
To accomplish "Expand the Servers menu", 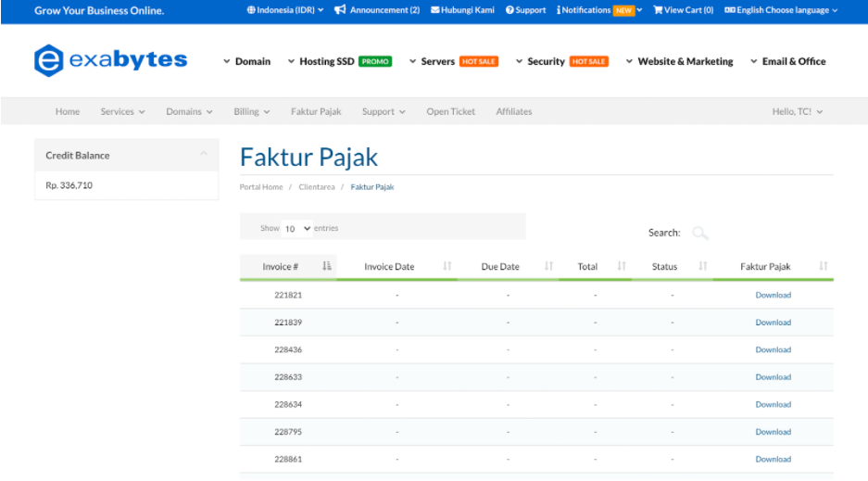I will [x=453, y=61].
